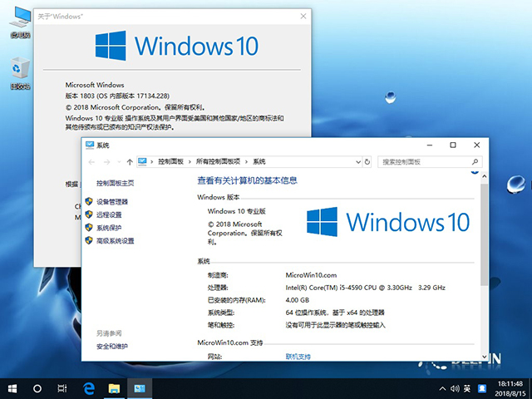Screen dimensions: 532x399
Task: Select 控制面板 breadcrumb in address bar
Action: [x=170, y=162]
